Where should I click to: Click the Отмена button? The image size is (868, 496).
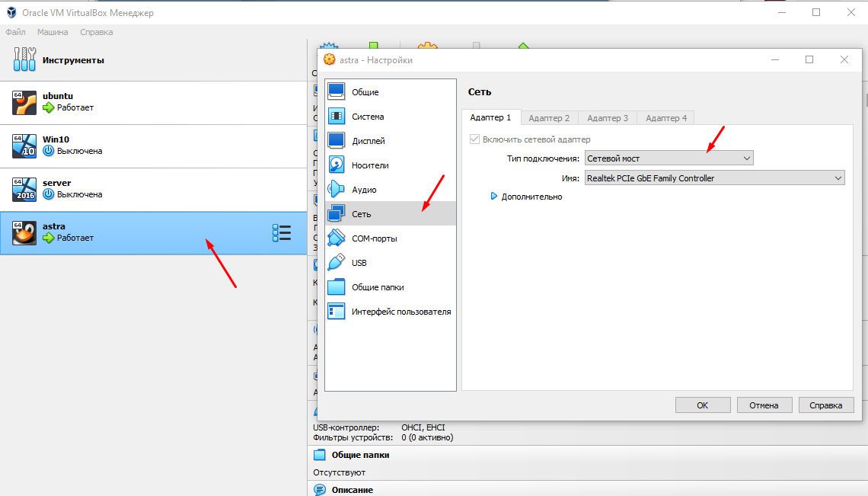[x=764, y=405]
